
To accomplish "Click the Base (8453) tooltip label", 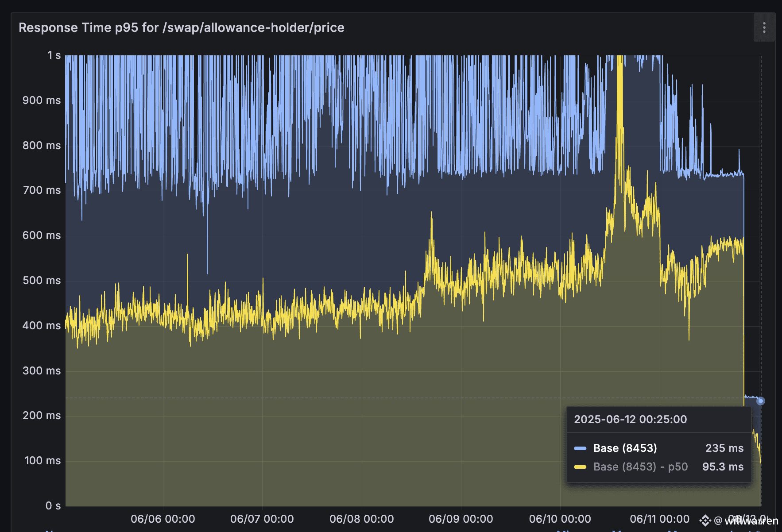I will 625,448.
